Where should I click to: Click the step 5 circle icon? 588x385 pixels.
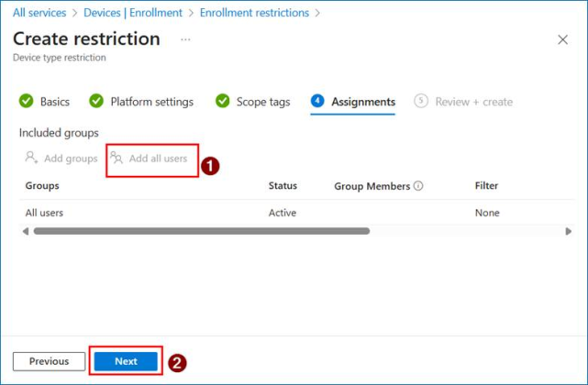[421, 101]
